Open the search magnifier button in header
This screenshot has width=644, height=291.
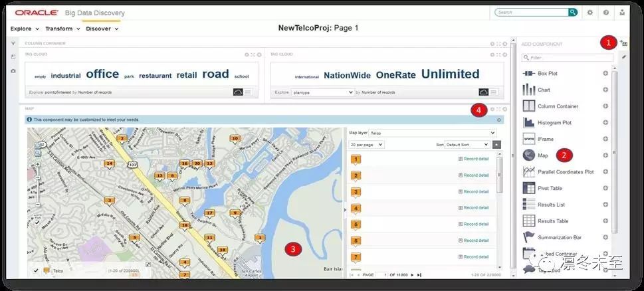pos(572,13)
